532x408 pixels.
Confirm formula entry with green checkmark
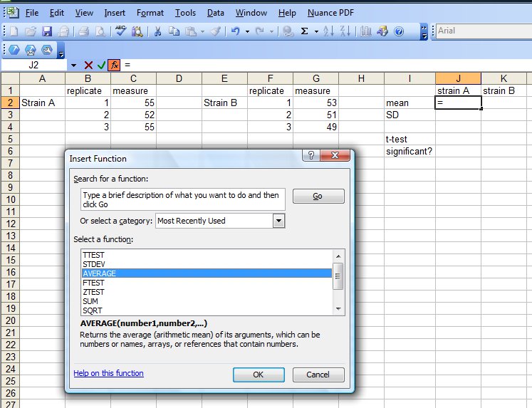pos(101,65)
